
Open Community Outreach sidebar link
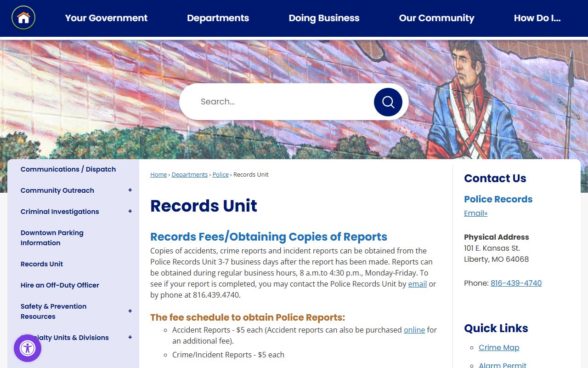point(57,190)
